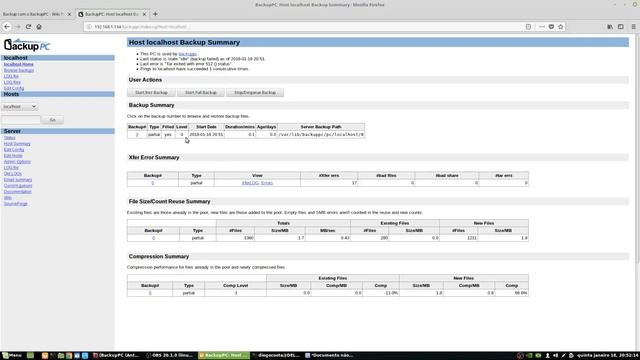Click the Start Date cell 2018-01-18
Viewport: 640px width, 360px height.
pyautogui.click(x=206, y=134)
